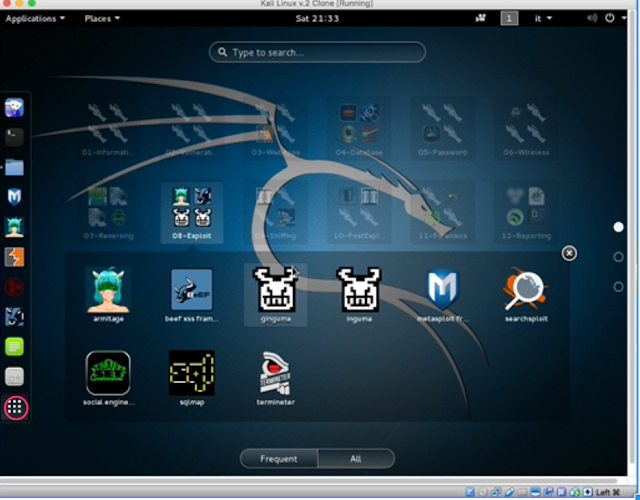Go to second app grid page dot
The image size is (640, 500).
(x=618, y=257)
